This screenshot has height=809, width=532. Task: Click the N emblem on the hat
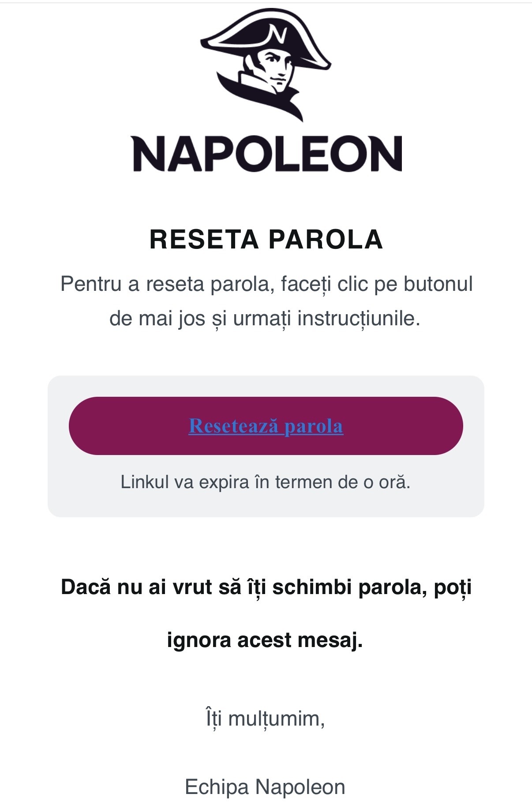pyautogui.click(x=278, y=34)
